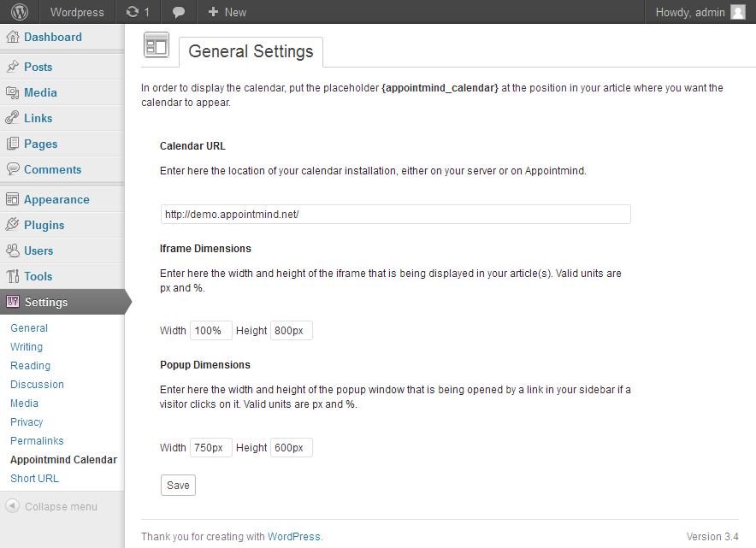Click the admin avatar in the top bar
The width and height of the screenshot is (756, 548).
(738, 12)
